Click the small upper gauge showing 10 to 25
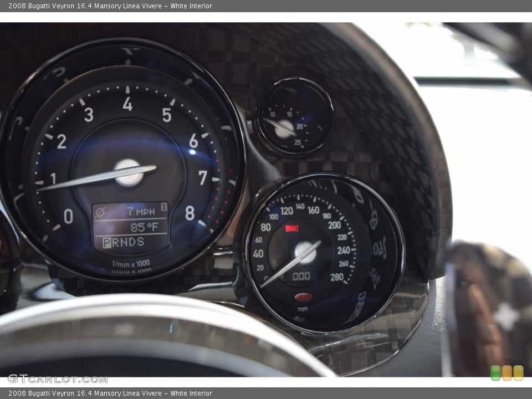Image resolution: width=532 pixels, height=399 pixels. [294, 117]
